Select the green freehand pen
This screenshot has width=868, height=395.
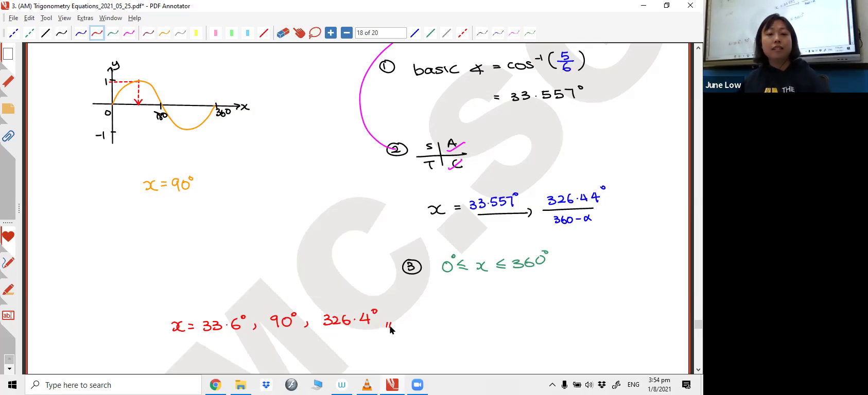coord(113,33)
